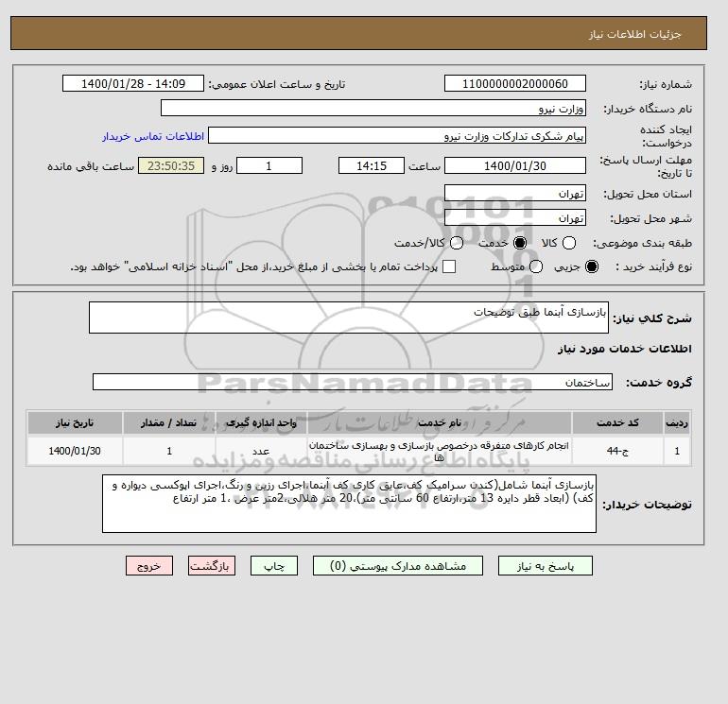728x704 pixels.
Task: Click the delivery province field تهران
Action: click(515, 193)
